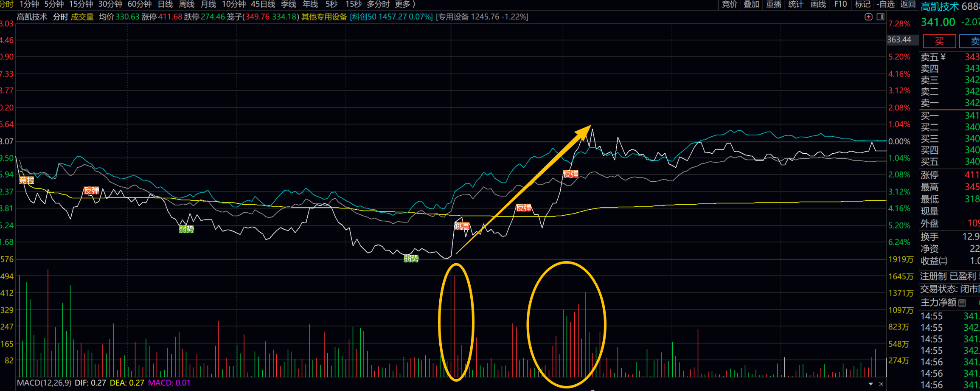Click the 跳高 signal marker on chart
Image resolution: width=980 pixels, height=391 pixels.
tap(462, 226)
